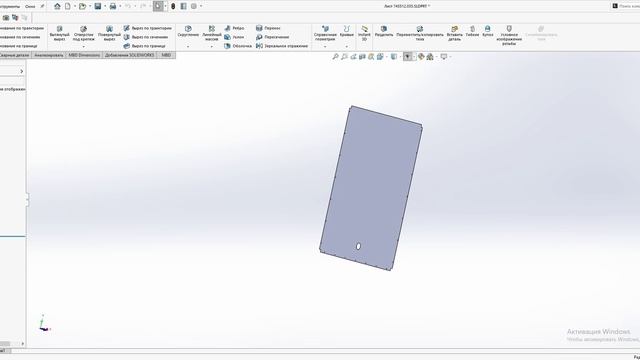Click the Edit Appearance sphere icon
Screen dimensions: 640x360
point(421,57)
